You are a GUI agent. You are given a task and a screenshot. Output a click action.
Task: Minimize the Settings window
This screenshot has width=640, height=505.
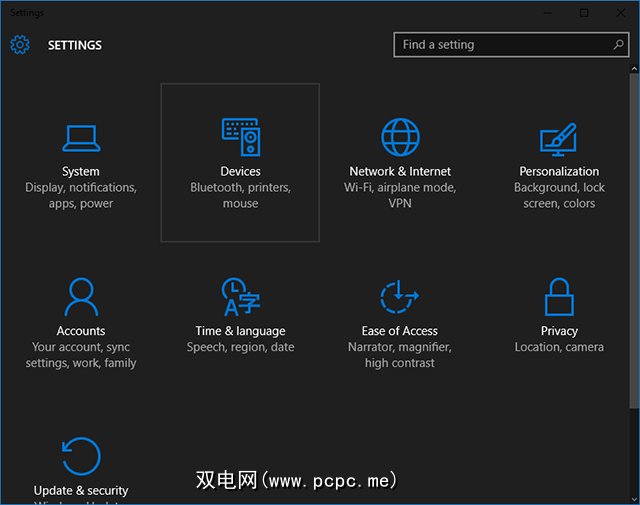(547, 13)
